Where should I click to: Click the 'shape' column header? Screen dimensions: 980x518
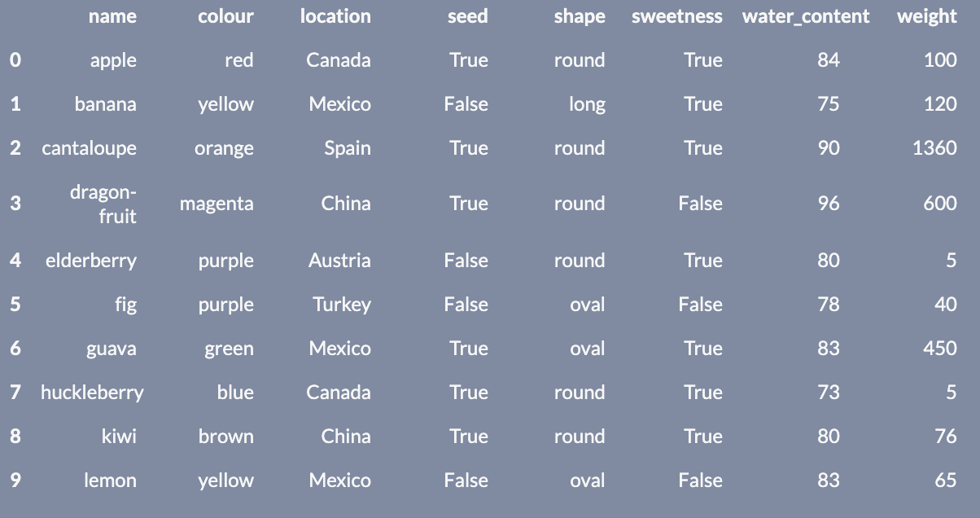tap(580, 16)
